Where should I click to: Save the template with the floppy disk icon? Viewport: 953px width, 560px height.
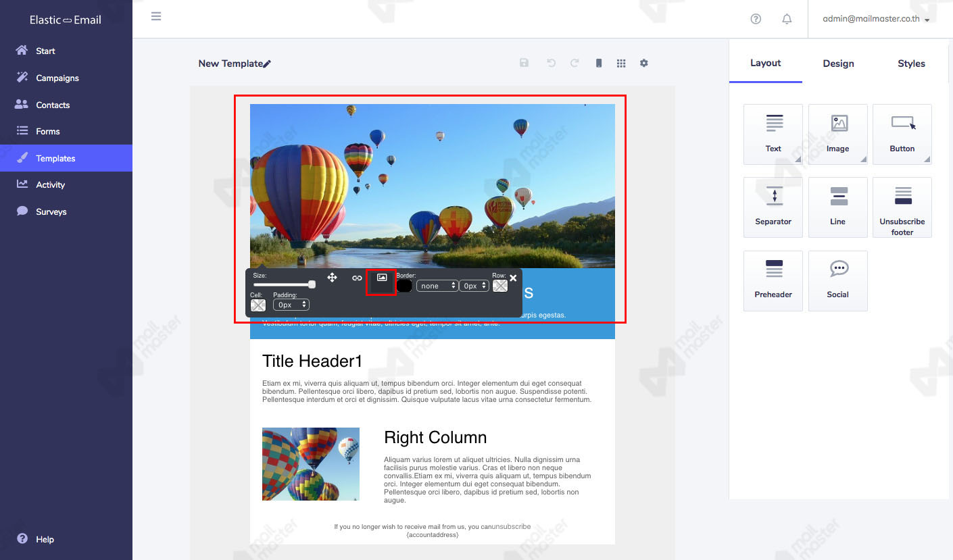pos(524,63)
